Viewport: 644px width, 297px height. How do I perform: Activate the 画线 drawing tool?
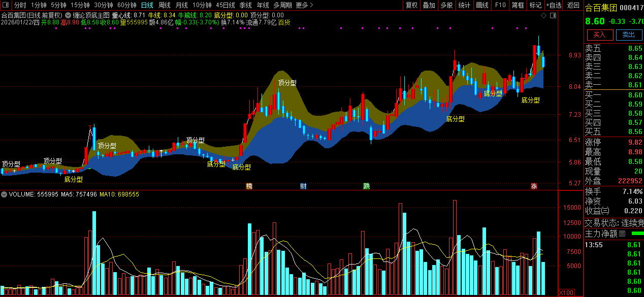pyautogui.click(x=482, y=5)
